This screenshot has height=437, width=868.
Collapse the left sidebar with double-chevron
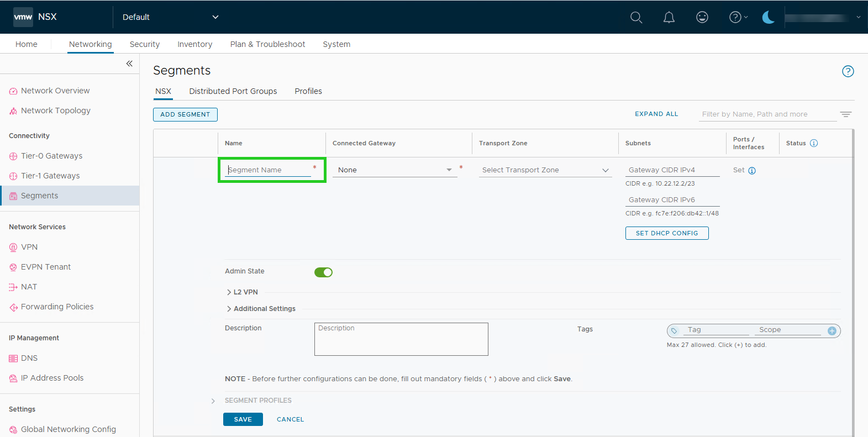point(129,64)
